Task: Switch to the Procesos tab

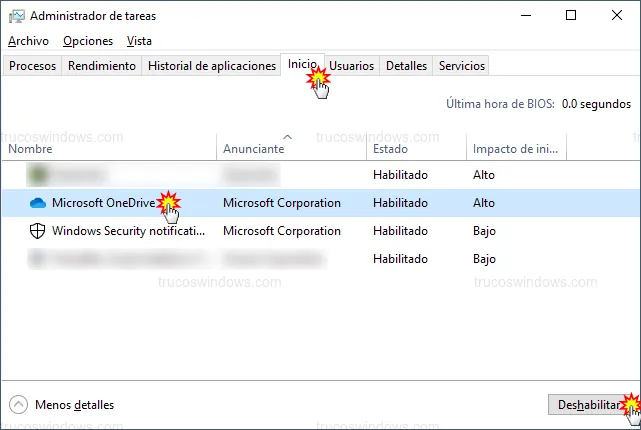Action: tap(33, 66)
